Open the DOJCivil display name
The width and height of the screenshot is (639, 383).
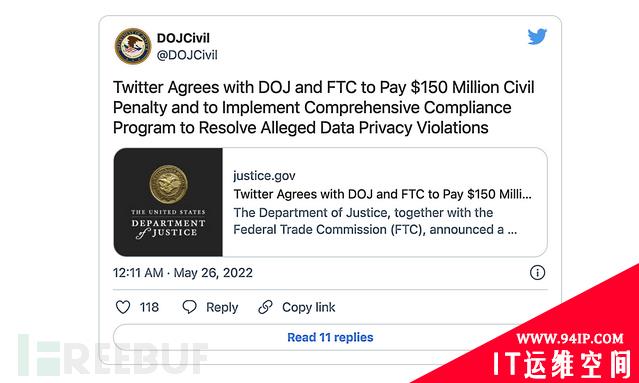point(183,38)
